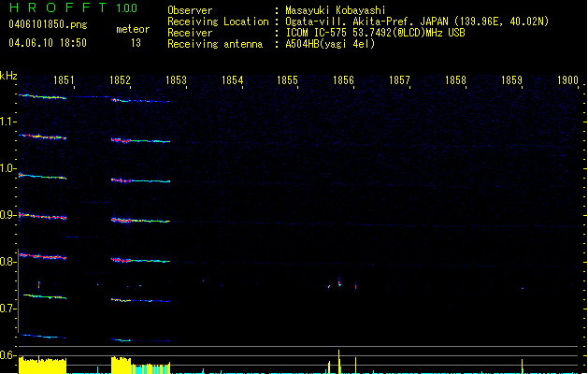The height and width of the screenshot is (374, 588).
Task: Click the date stamp 04.06.10 18:50
Action: pos(48,43)
